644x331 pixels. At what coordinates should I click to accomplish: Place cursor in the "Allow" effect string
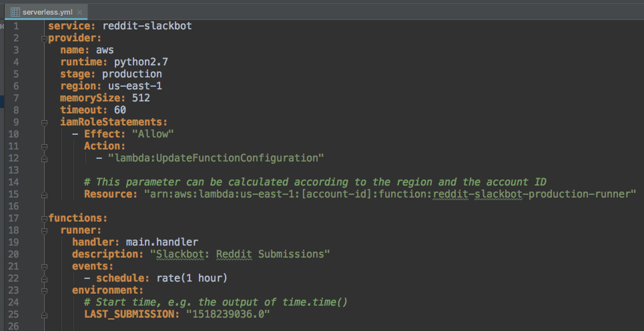pyautogui.click(x=152, y=134)
